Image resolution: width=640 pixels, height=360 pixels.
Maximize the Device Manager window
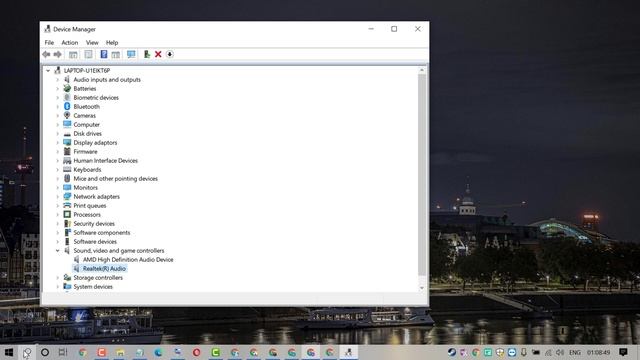[x=394, y=29]
